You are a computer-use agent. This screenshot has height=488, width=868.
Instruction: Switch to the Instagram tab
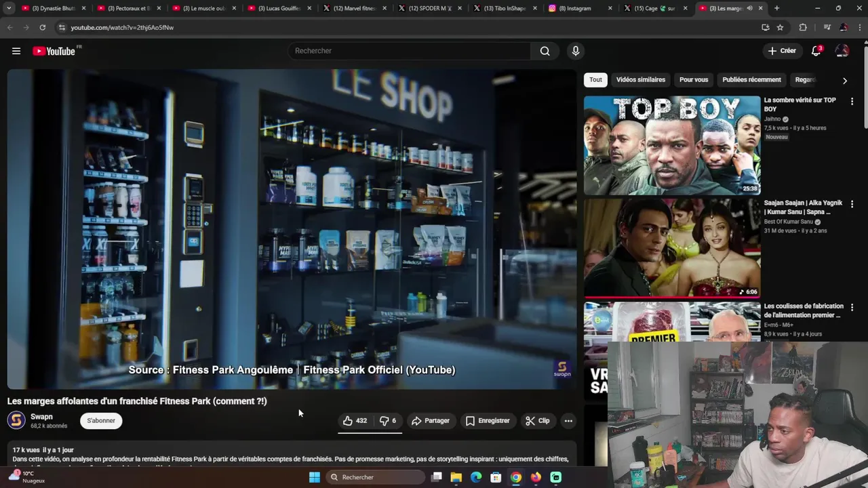579,8
